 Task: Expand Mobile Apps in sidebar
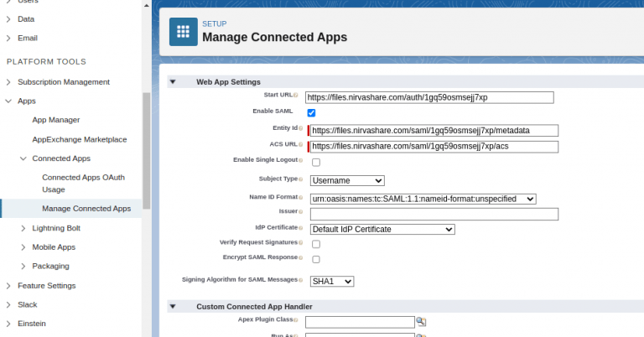(23, 247)
